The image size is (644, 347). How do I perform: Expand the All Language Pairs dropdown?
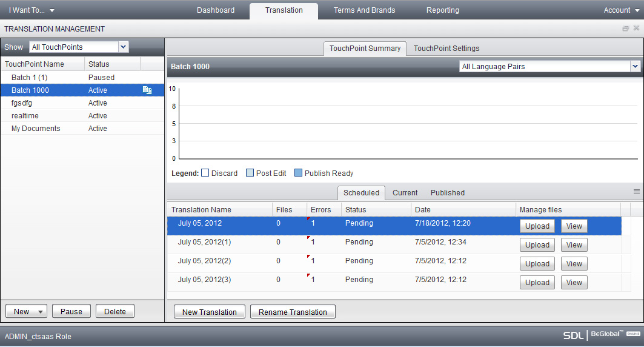[x=635, y=66]
